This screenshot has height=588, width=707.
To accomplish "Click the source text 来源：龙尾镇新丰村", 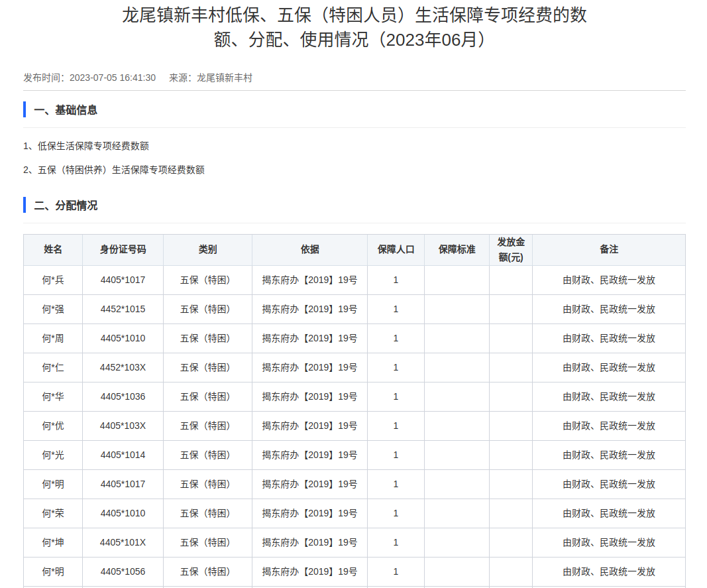I will tap(211, 78).
